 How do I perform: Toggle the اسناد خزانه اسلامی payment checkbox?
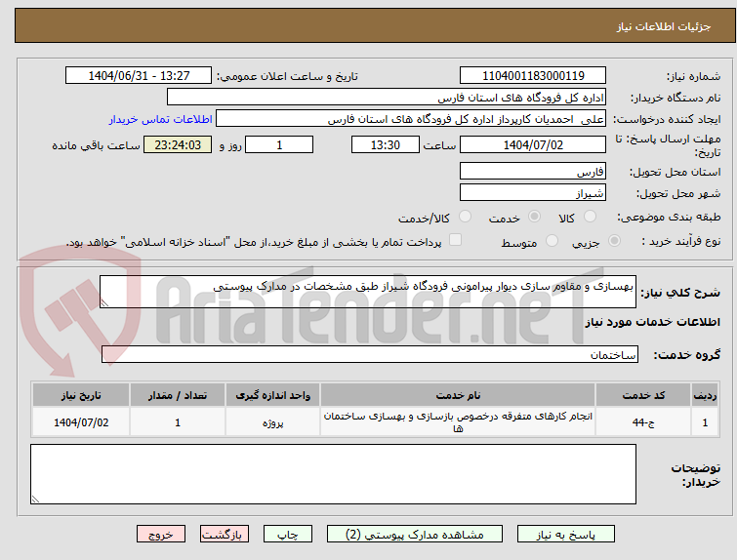click(x=455, y=240)
